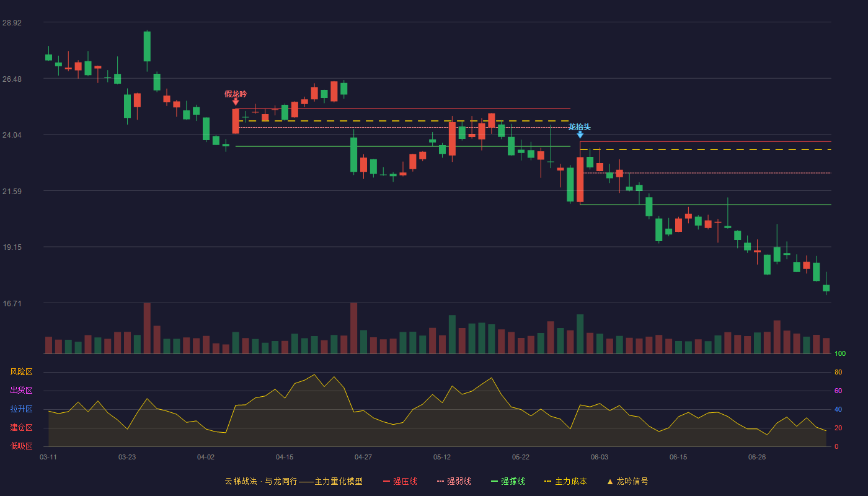This screenshot has height=496, width=868.
Task: Click the 假龙吟 label text
Action: coord(236,94)
